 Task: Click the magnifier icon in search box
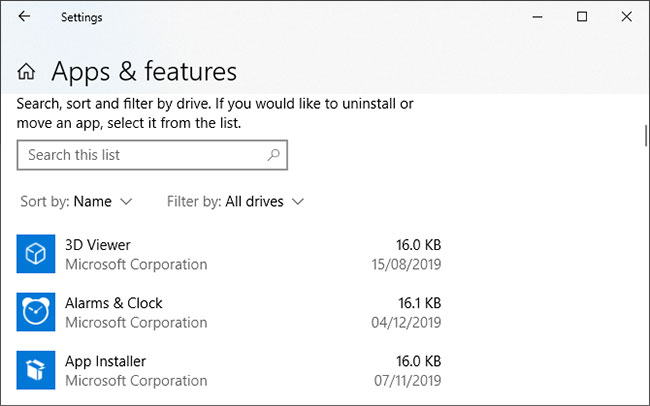(274, 155)
